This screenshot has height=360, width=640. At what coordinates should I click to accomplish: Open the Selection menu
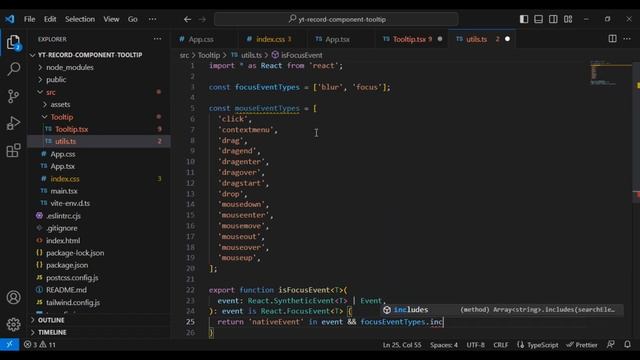point(80,19)
